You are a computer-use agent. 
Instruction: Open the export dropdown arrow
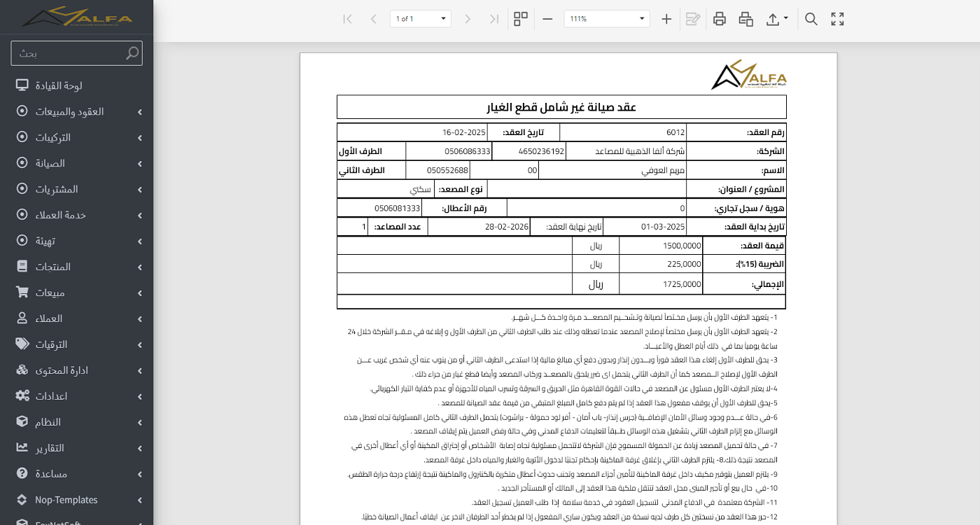(x=786, y=18)
